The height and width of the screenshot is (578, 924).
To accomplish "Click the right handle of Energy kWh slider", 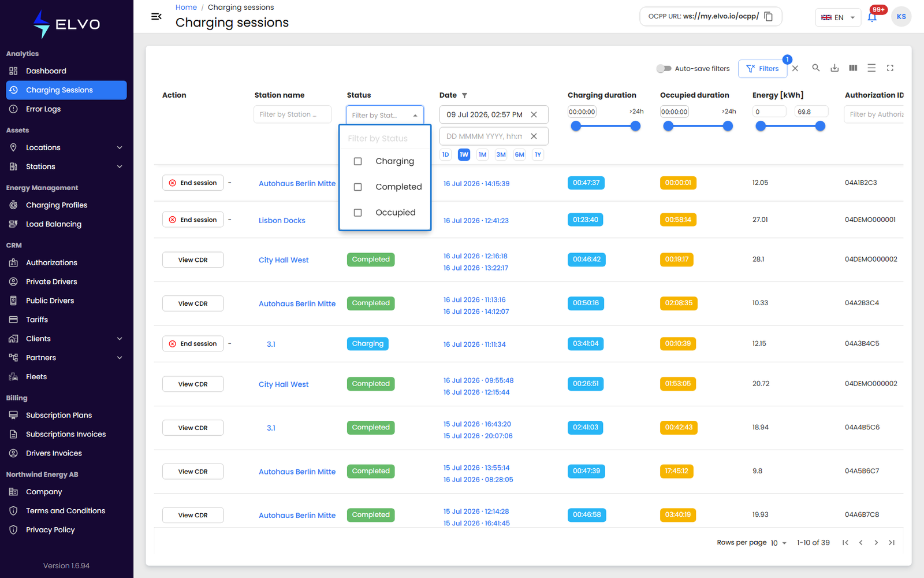I will point(820,126).
